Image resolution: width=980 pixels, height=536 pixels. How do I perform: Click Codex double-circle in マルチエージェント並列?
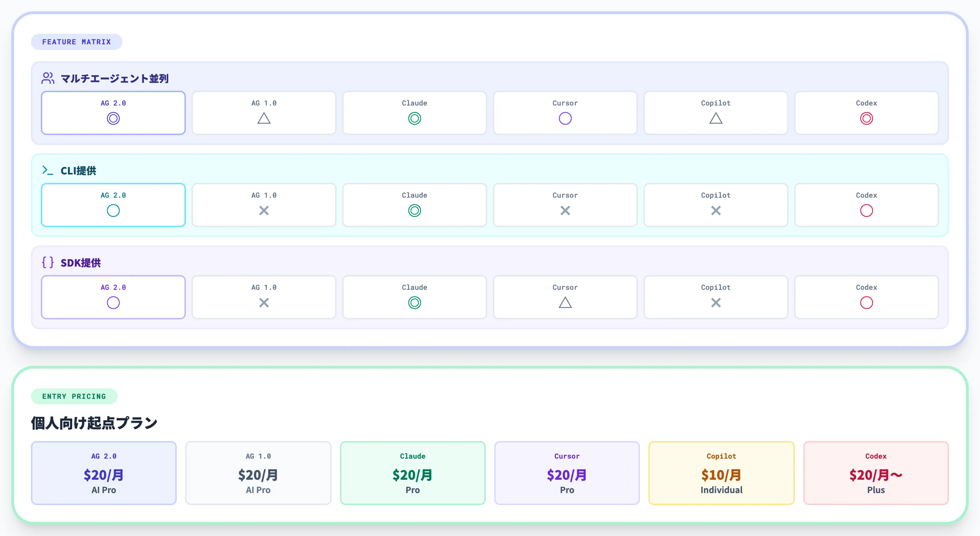pos(867,119)
